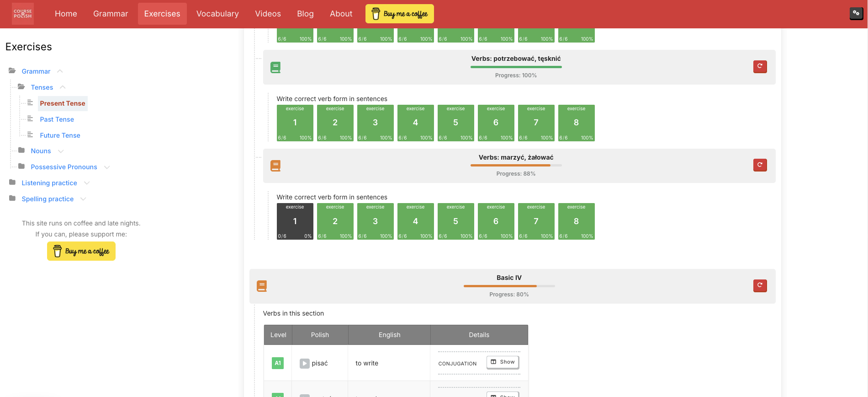This screenshot has height=397, width=868.
Task: Click the orange book icon beside Basic IV
Action: click(x=262, y=286)
